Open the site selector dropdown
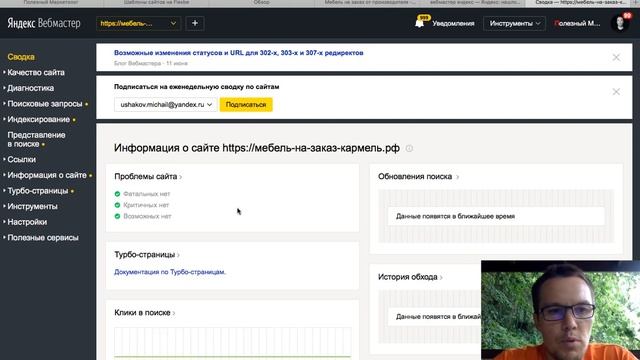This screenshot has height=360, width=640. pos(138,23)
